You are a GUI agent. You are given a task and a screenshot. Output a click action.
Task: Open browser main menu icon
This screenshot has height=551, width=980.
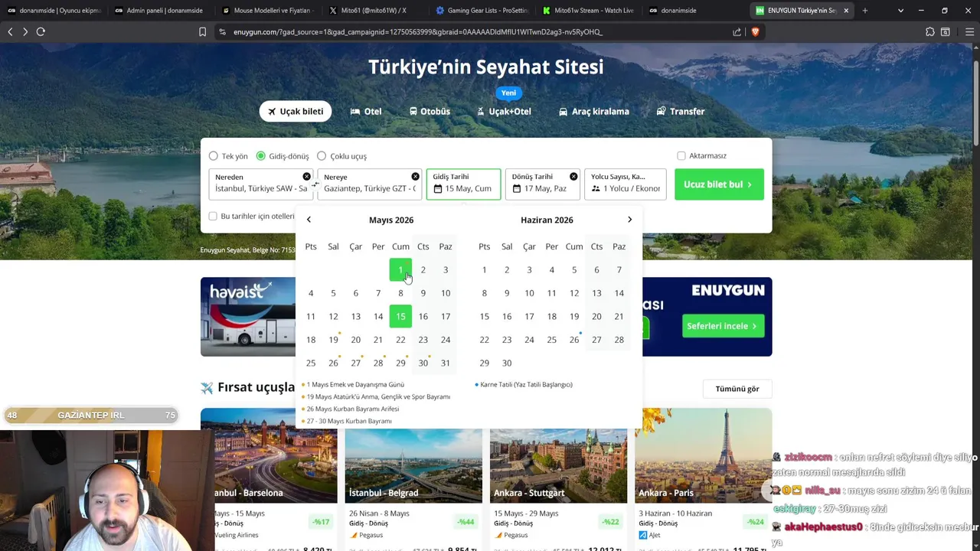click(969, 31)
